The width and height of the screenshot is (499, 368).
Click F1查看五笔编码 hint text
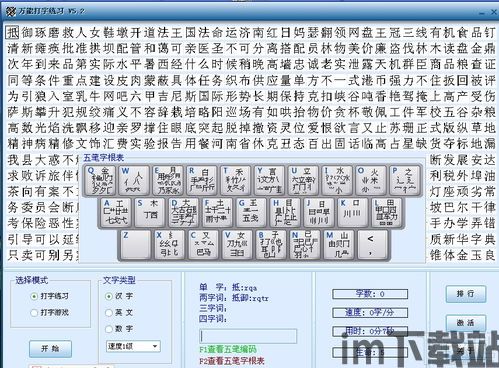click(x=228, y=349)
